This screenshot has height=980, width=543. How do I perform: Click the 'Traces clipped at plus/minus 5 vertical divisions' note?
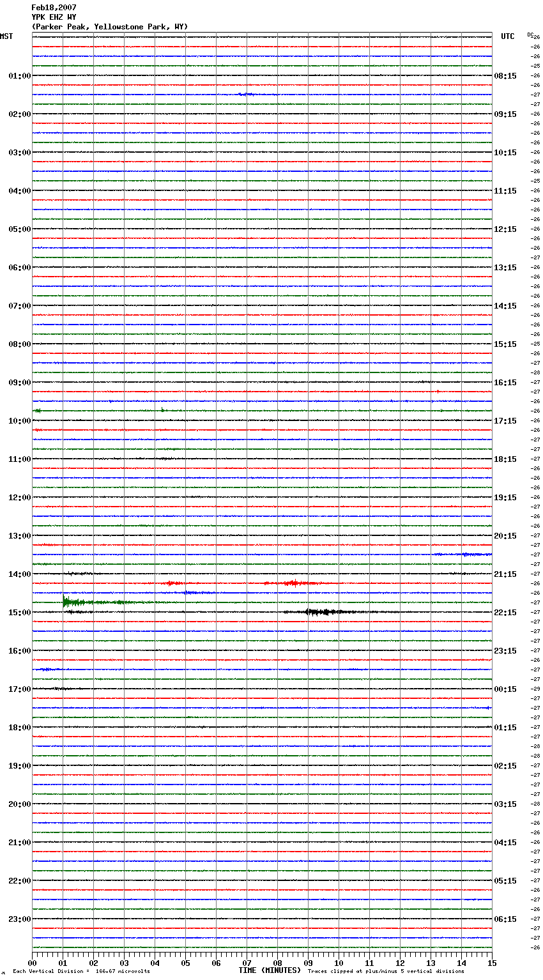pyautogui.click(x=386, y=972)
